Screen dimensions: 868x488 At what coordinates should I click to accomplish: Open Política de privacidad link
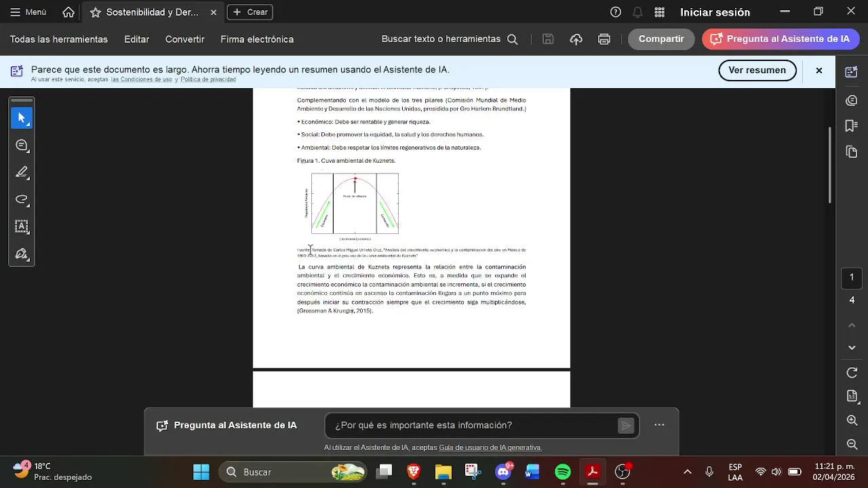[x=208, y=79]
